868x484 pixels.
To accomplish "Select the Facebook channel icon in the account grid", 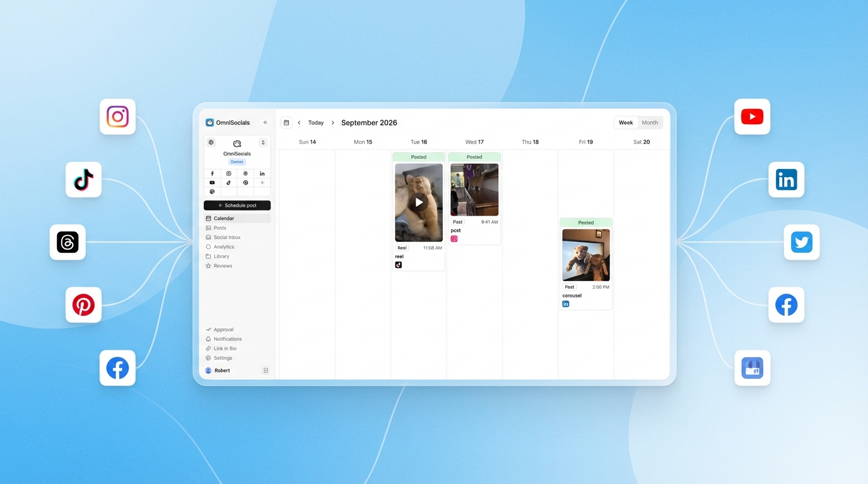I will point(212,173).
